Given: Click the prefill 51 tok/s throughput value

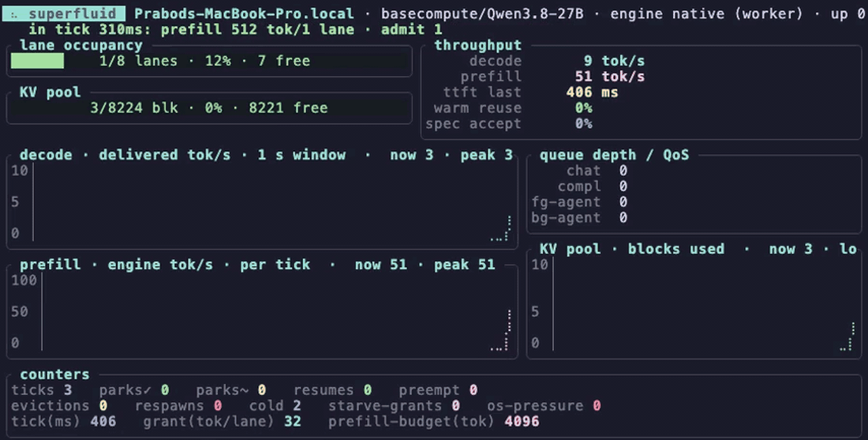Looking at the screenshot, I should tap(610, 77).
